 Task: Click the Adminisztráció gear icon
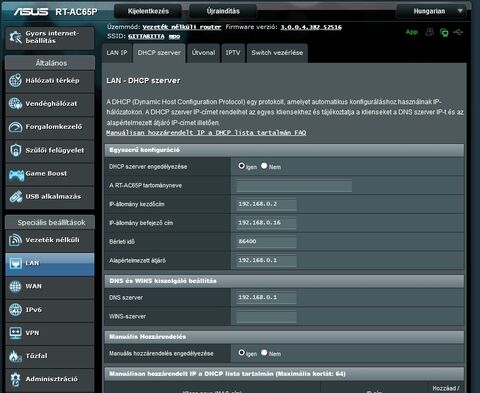(15, 379)
